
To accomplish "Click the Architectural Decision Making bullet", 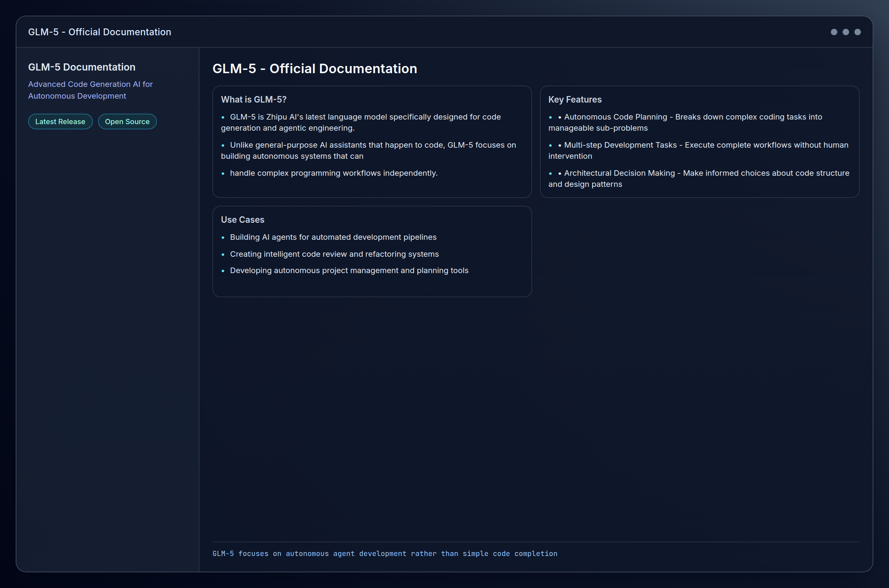I will [699, 178].
